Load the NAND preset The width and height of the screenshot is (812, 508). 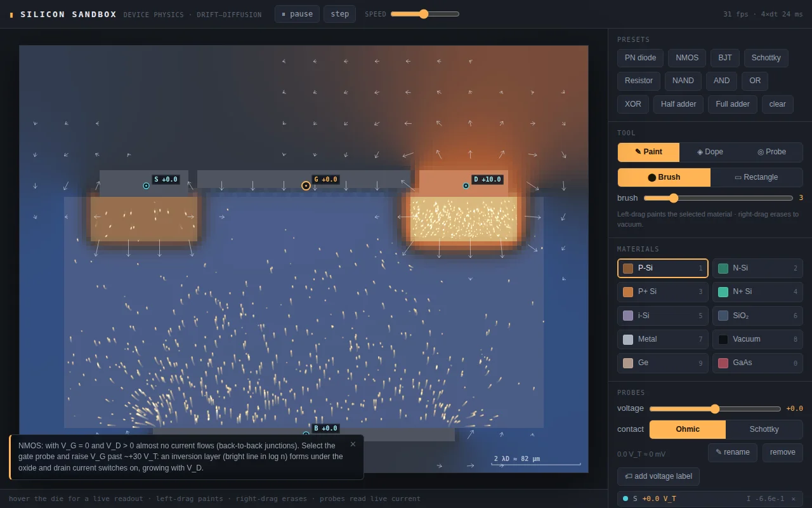pyautogui.click(x=683, y=81)
